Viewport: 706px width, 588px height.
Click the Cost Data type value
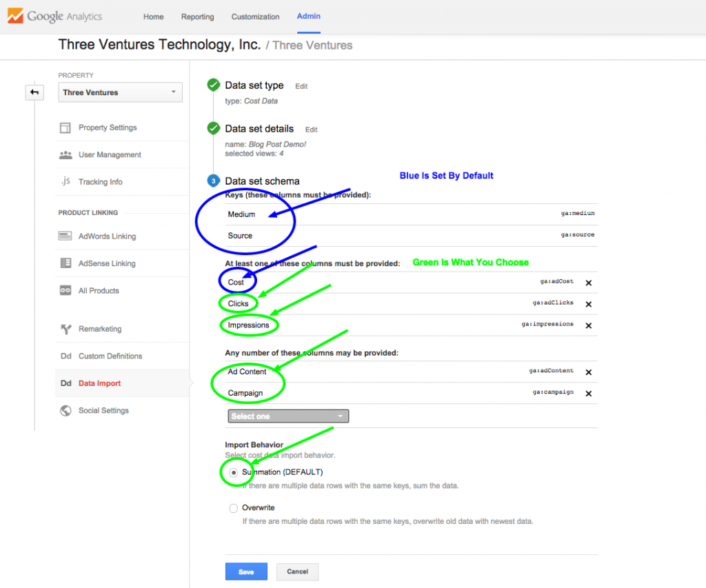click(x=261, y=101)
